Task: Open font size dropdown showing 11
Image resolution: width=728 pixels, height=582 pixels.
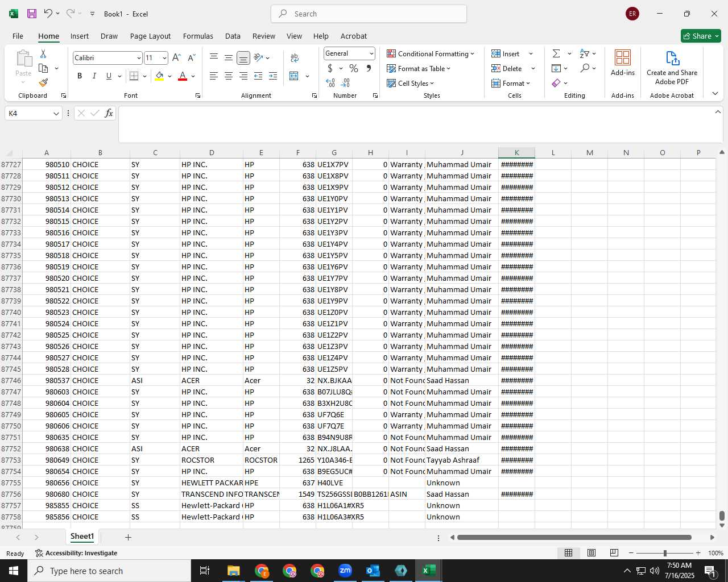Action: (x=164, y=58)
